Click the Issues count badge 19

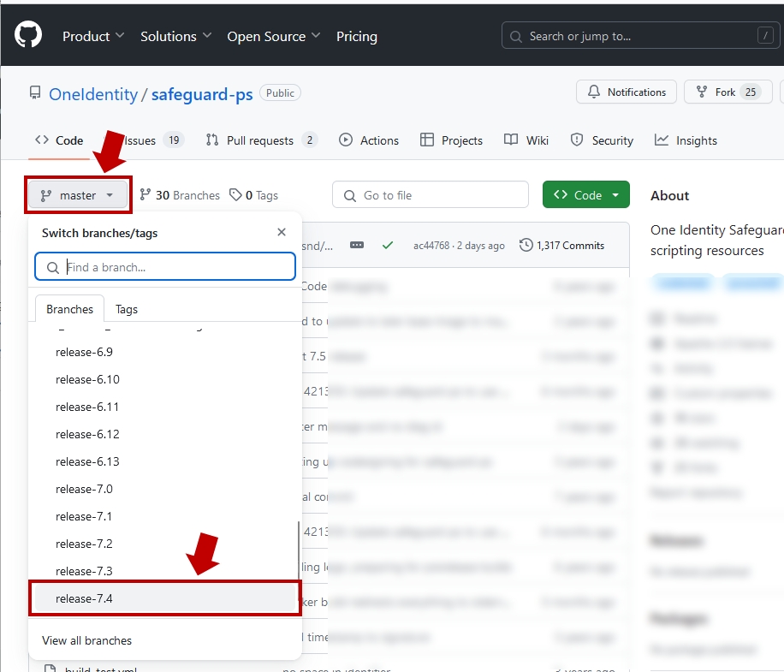click(174, 140)
